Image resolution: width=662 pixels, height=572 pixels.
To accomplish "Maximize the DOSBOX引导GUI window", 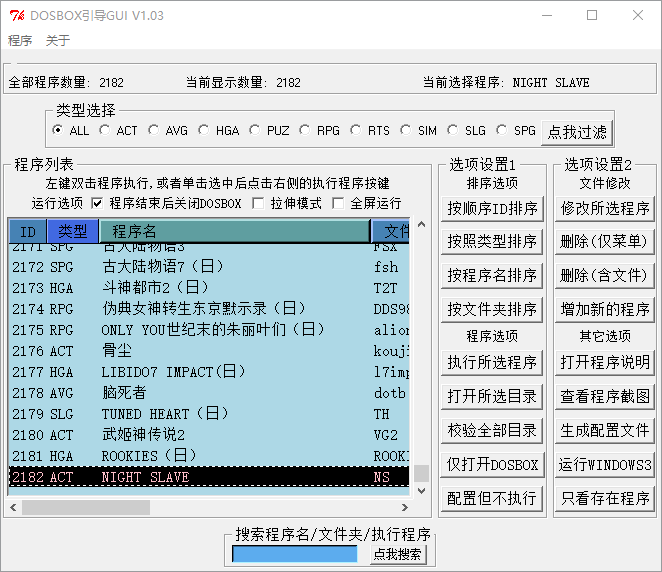I will (x=592, y=15).
